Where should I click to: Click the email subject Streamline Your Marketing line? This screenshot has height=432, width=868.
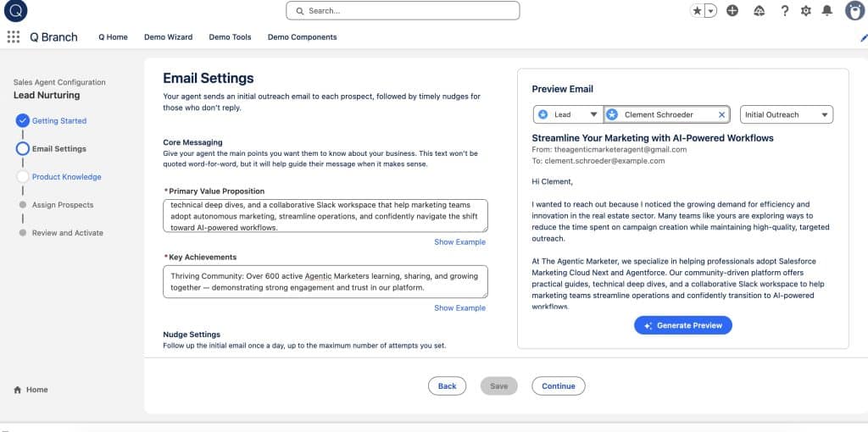tap(653, 138)
